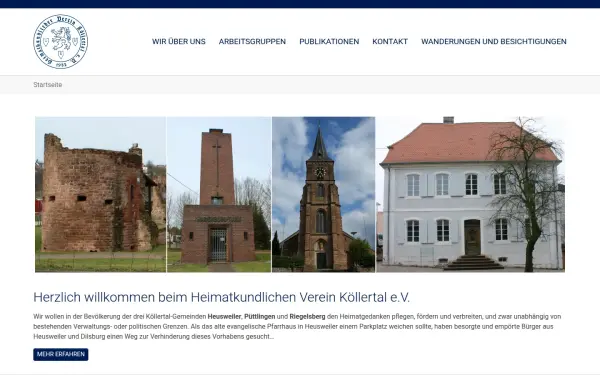Click the church with clock tower photo
Screen dimensions: 600x375
point(323,194)
